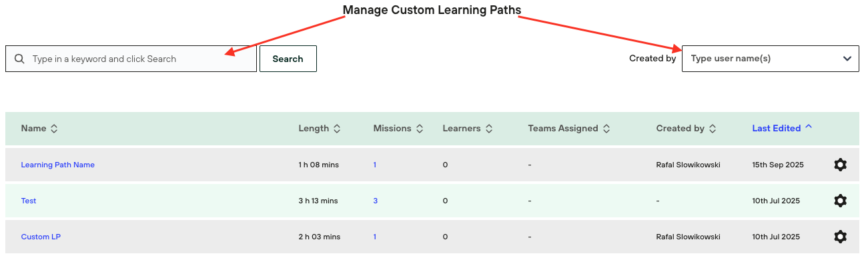The image size is (868, 264).
Task: Click the Length column header label
Action: point(314,129)
